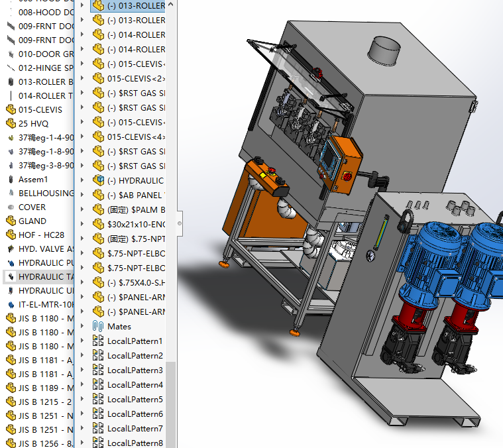Click the 015-CLEVIS icon in the left list

[11, 109]
